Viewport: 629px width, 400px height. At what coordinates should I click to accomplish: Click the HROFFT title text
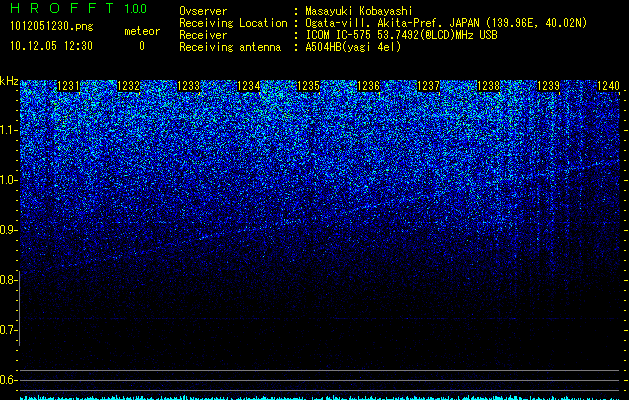click(62, 8)
